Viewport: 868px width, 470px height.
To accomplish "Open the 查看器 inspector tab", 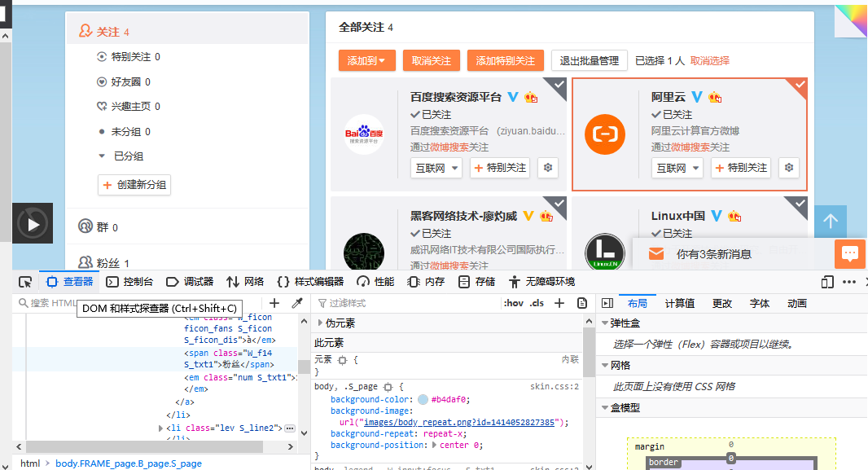I will point(70,282).
